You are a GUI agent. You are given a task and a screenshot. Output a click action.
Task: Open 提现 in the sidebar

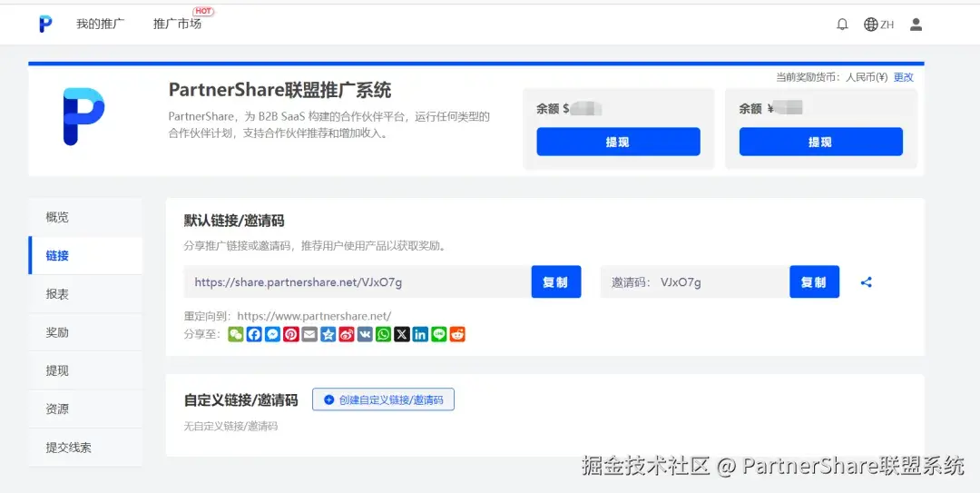pos(85,370)
